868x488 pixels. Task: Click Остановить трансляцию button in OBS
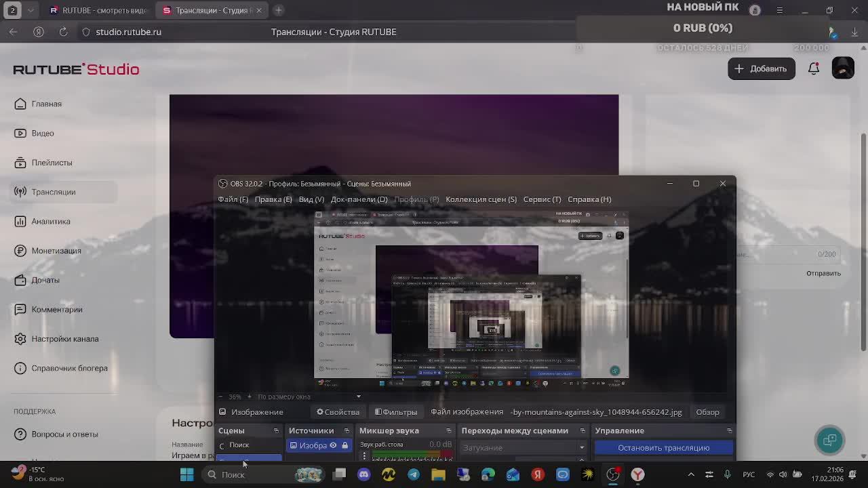pos(663,448)
